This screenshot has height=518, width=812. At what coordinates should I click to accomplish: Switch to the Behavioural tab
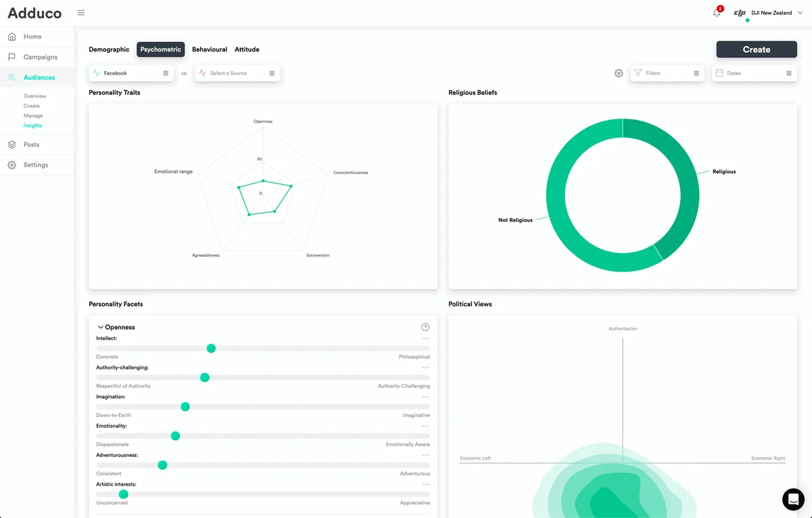(x=209, y=49)
